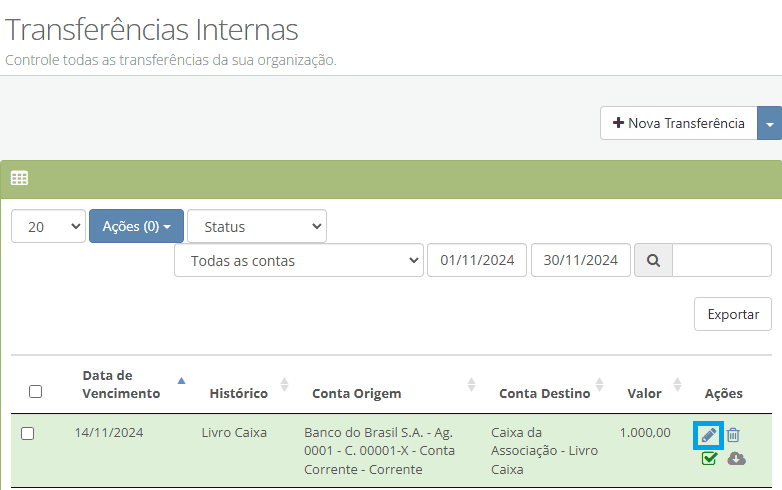Check the 14/11/2024 row checkbox
The height and width of the screenshot is (490, 782).
point(27,433)
